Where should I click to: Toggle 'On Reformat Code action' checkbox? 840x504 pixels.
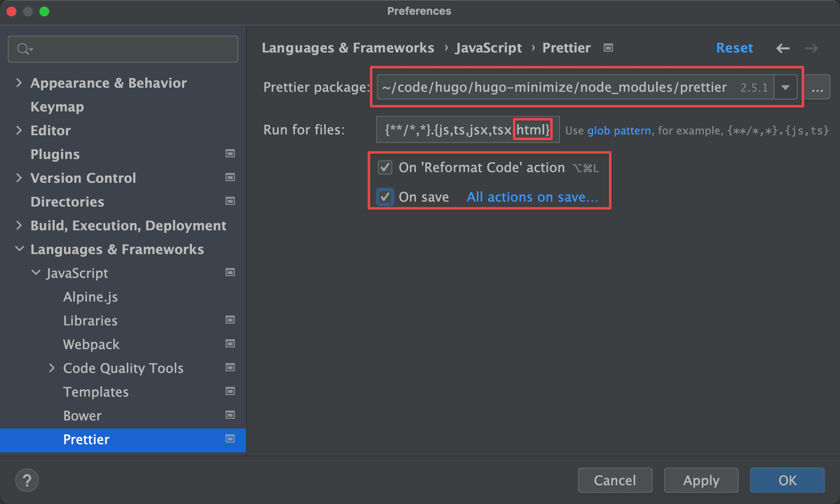tap(386, 168)
